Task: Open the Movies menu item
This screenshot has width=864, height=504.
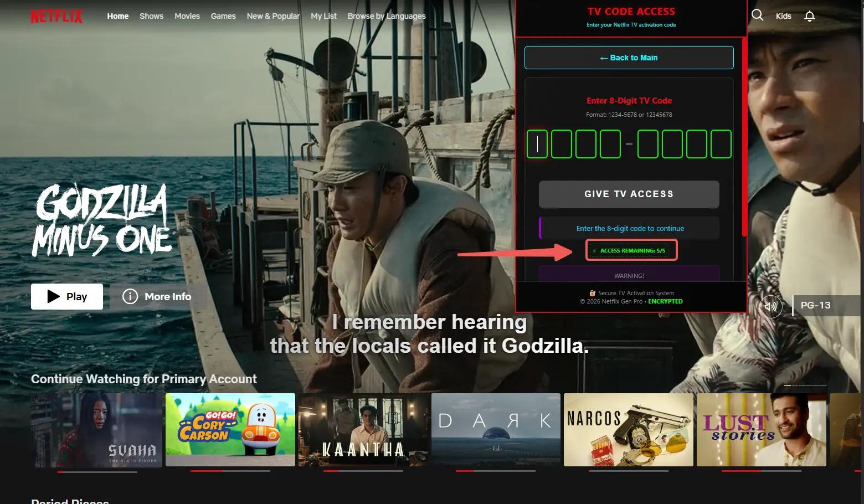Action: tap(187, 16)
